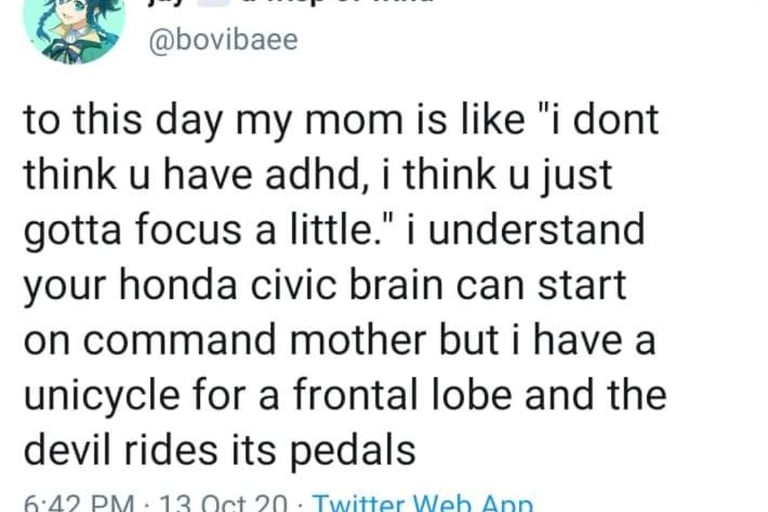Click the words "gotta focus a little"
This screenshot has height=512, width=768.
tap(199, 230)
